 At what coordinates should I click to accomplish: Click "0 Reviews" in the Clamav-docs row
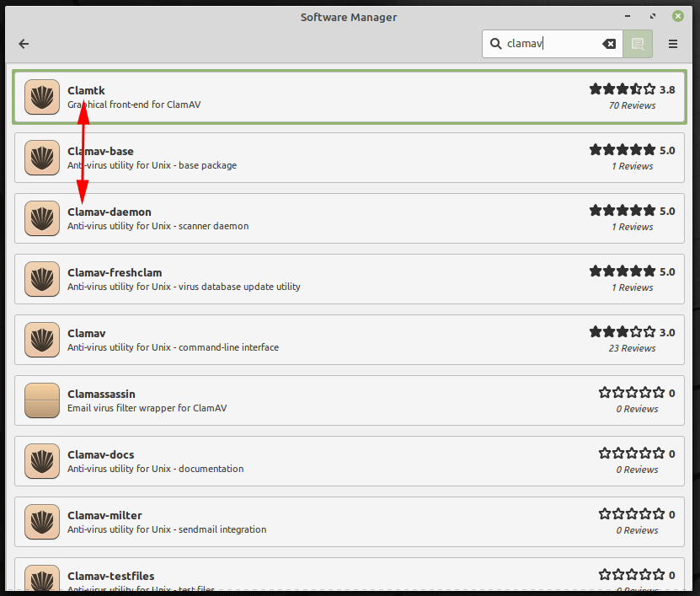tap(637, 470)
